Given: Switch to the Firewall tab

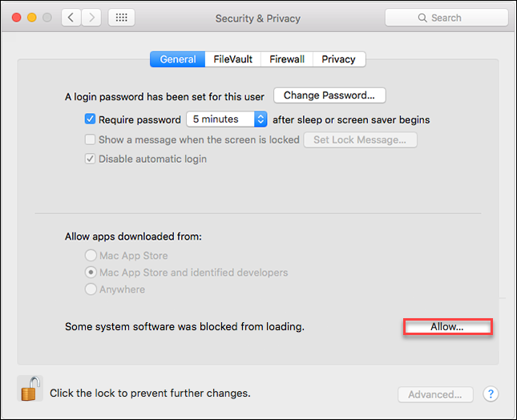Looking at the screenshot, I should point(287,59).
